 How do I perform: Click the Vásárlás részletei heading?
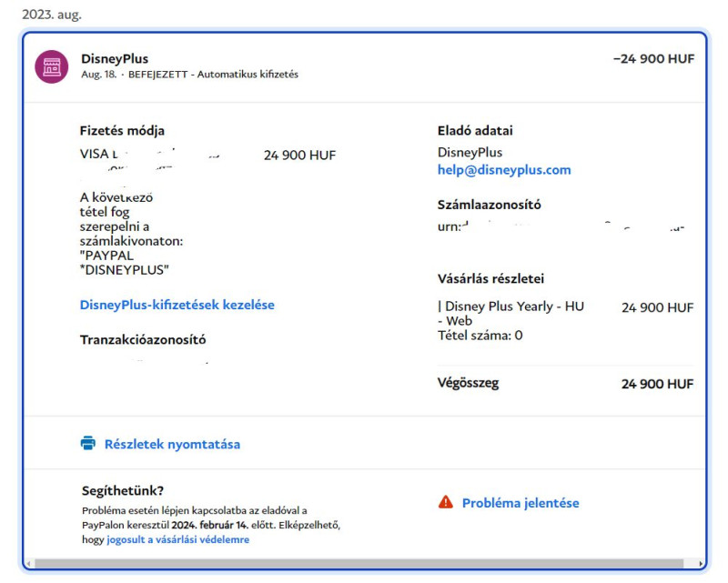point(490,278)
